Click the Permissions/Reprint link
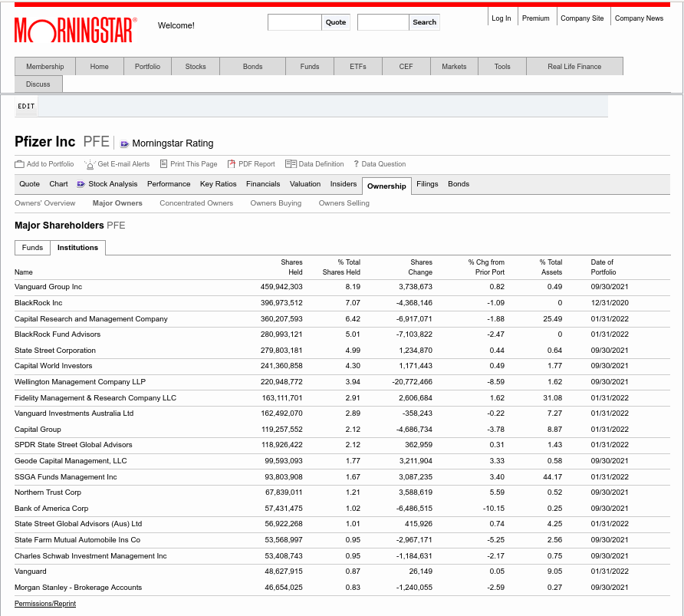 pos(45,604)
